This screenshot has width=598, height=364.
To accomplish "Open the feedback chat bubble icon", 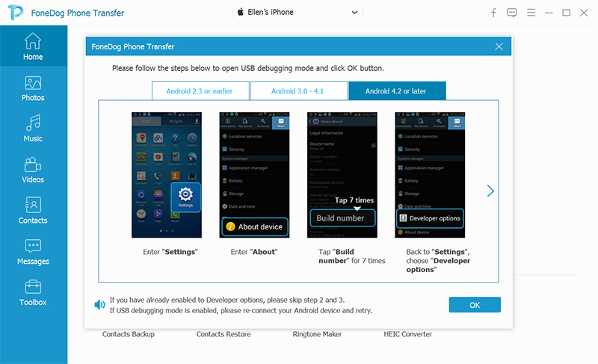I will pyautogui.click(x=511, y=13).
